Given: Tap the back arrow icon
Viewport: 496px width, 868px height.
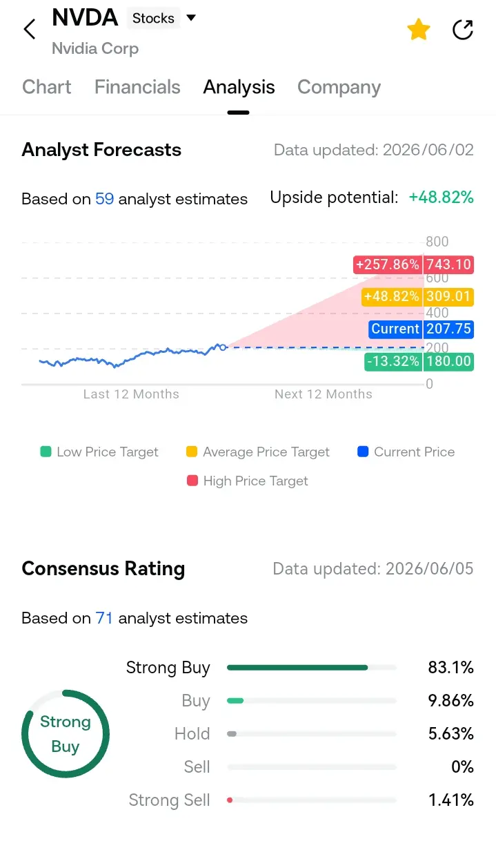Looking at the screenshot, I should click(x=29, y=30).
